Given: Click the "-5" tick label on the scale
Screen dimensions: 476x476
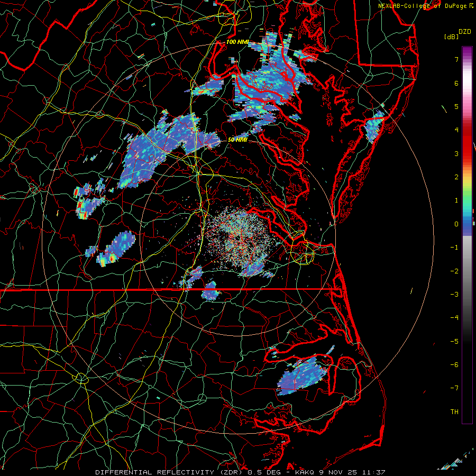Looking at the screenshot, I should click(x=454, y=342).
